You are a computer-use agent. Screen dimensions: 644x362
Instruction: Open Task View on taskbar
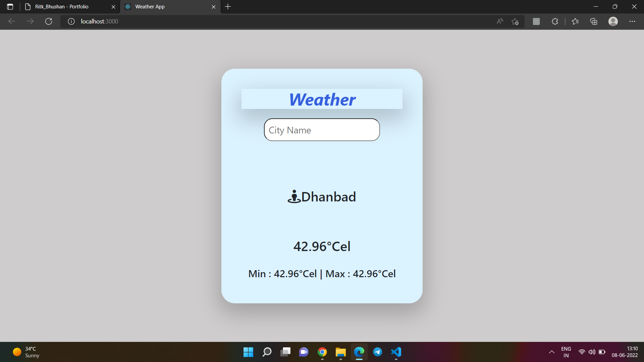point(285,352)
